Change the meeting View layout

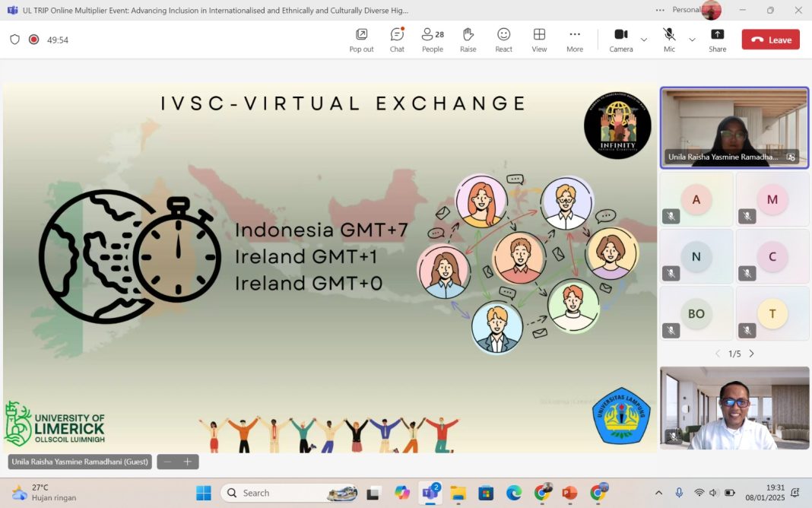[539, 40]
